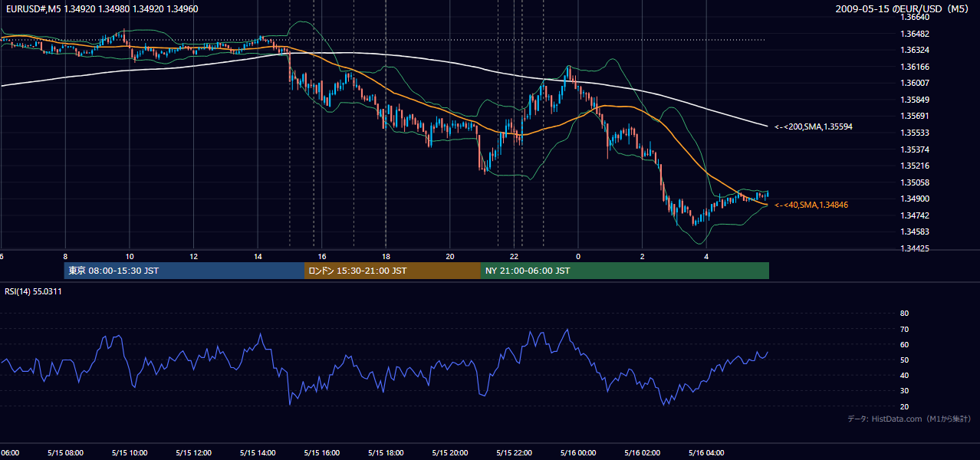980x460 pixels.
Task: Click the 5/15 12:00 time label
Action: click(x=193, y=452)
